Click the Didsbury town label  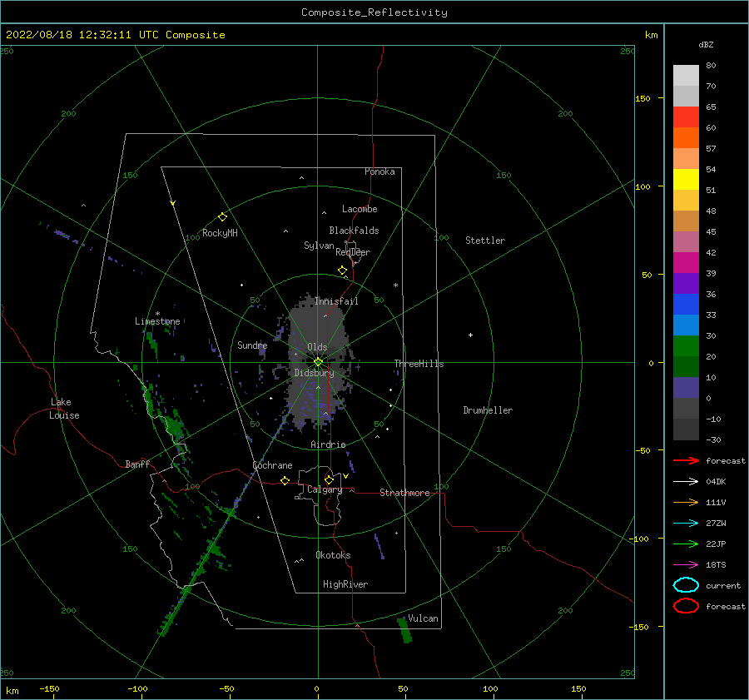coord(315,373)
